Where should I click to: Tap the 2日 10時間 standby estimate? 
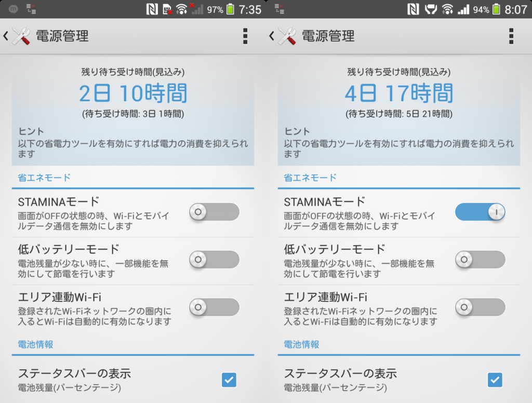pyautogui.click(x=133, y=93)
